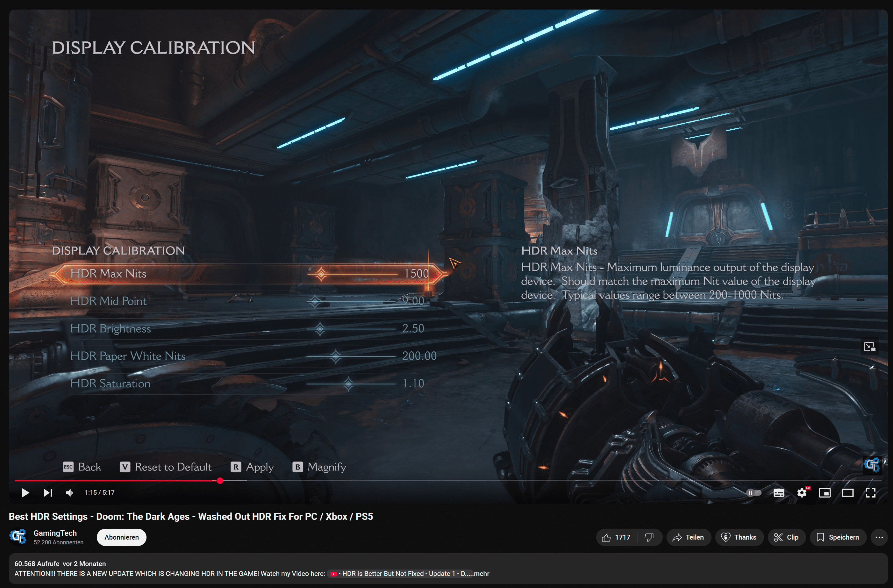Open video settings gear

coord(802,492)
